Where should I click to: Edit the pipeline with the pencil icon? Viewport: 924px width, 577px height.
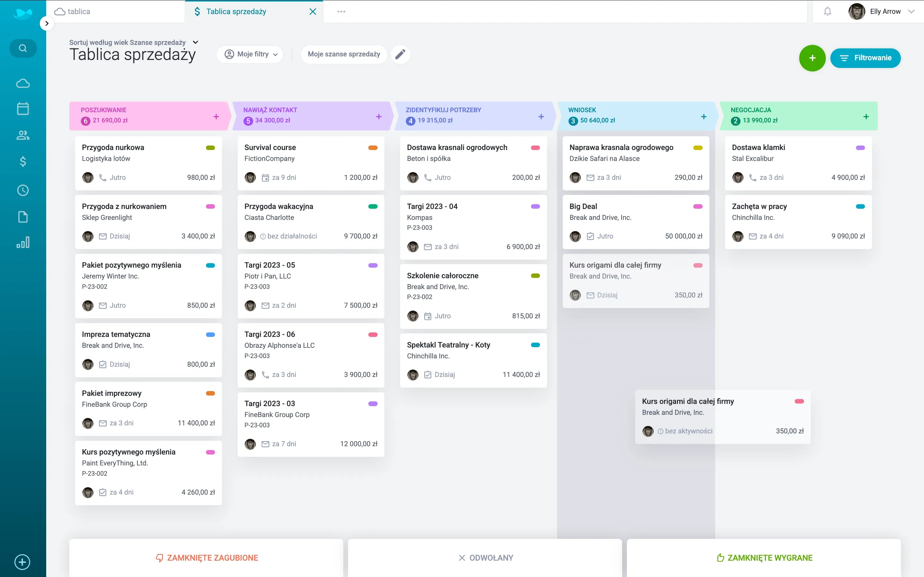pos(400,54)
